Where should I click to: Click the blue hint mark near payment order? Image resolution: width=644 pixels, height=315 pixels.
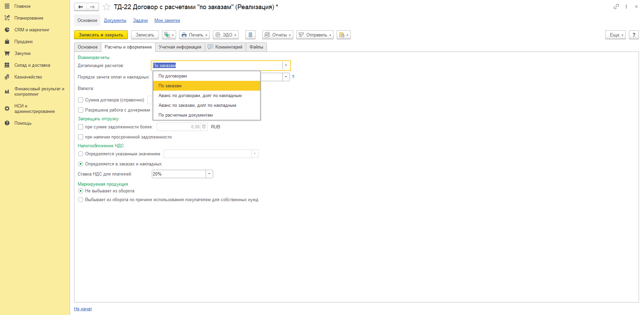click(x=293, y=77)
